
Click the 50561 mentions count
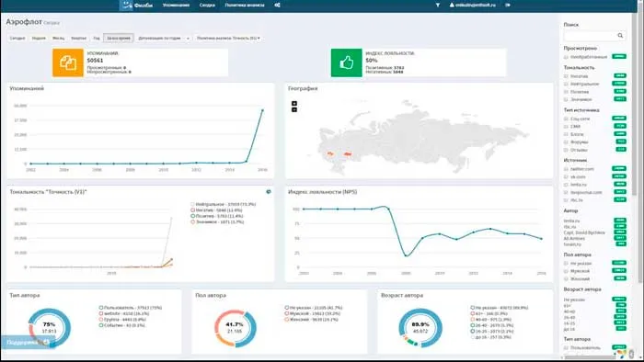(x=95, y=61)
